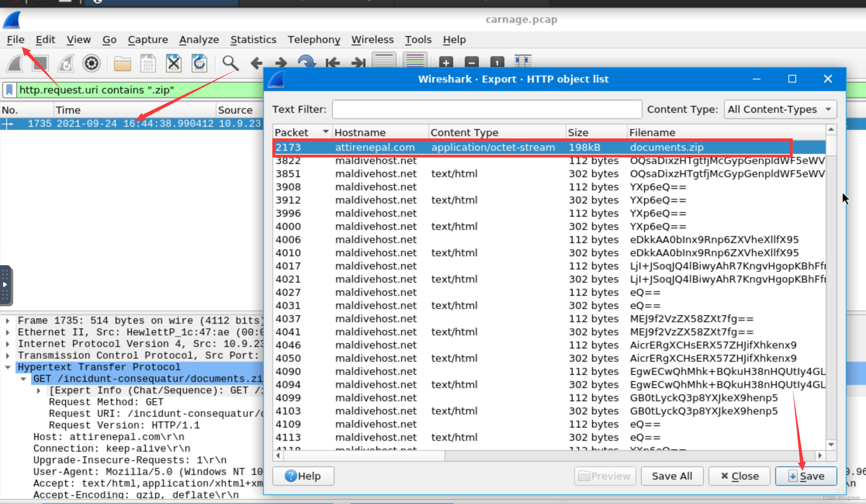The height and width of the screenshot is (504, 866).
Task: Expand the Expert Info (Chat/Sequence) row
Action: coord(39,390)
